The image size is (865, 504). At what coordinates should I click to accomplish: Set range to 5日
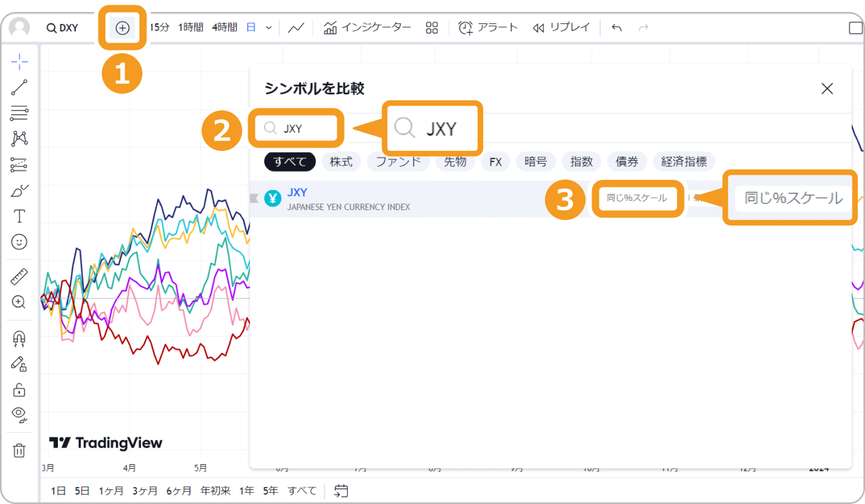82,491
